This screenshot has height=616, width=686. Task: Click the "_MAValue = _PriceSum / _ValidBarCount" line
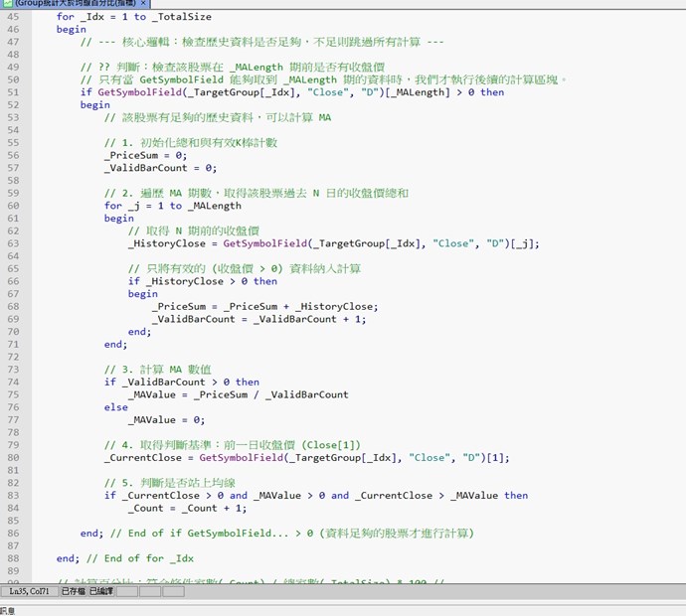[x=239, y=394]
